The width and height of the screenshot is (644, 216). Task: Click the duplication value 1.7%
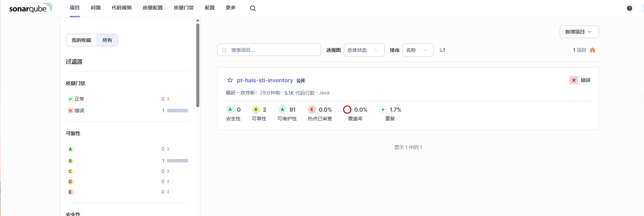[x=395, y=110]
